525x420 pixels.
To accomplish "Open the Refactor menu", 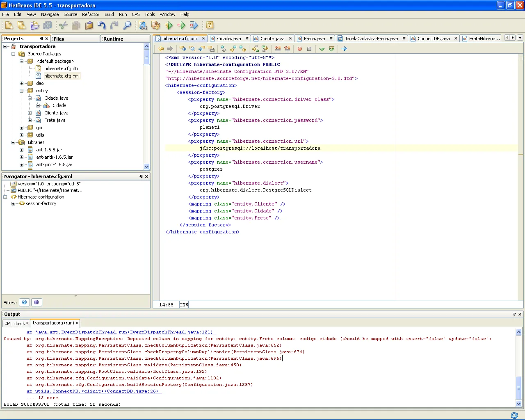I will pos(90,14).
